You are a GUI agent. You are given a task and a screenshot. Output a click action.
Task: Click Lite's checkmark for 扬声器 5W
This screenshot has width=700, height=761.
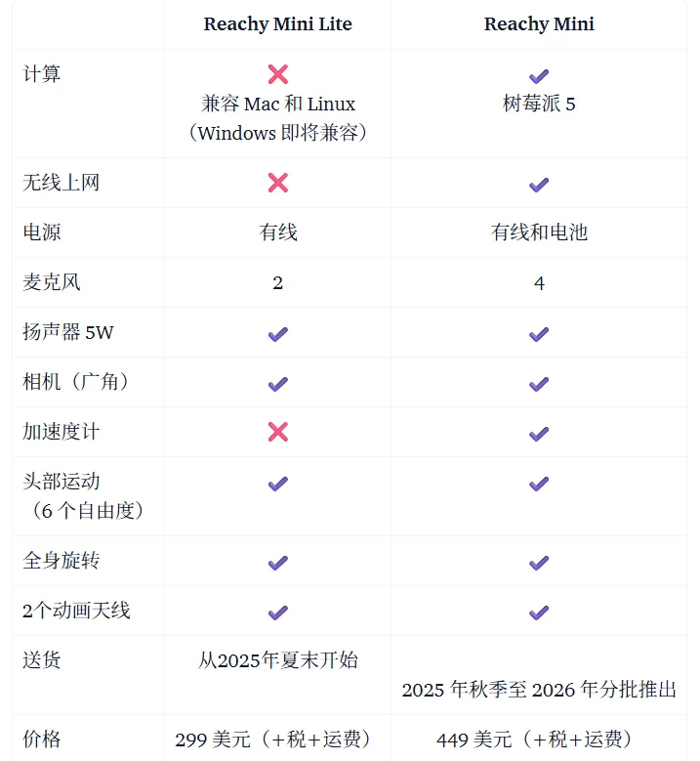tap(278, 334)
